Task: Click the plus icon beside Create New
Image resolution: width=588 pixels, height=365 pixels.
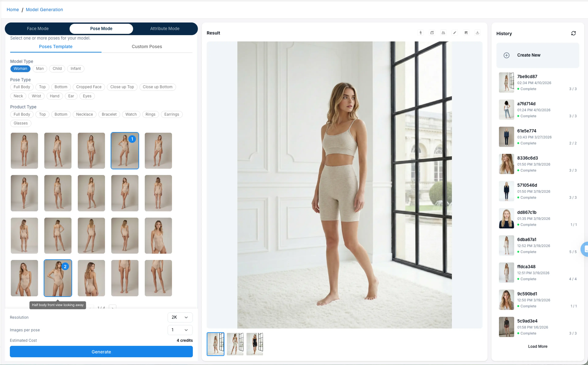Action: [x=506, y=55]
